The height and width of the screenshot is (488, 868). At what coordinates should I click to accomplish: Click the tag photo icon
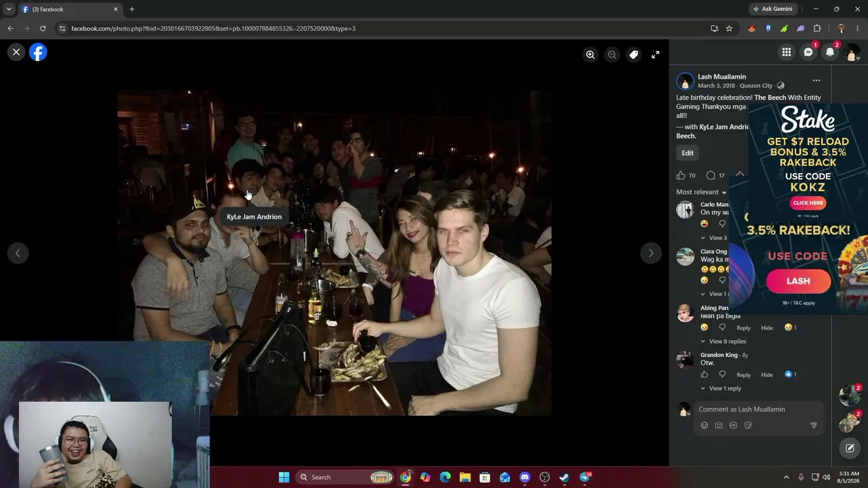pyautogui.click(x=633, y=55)
